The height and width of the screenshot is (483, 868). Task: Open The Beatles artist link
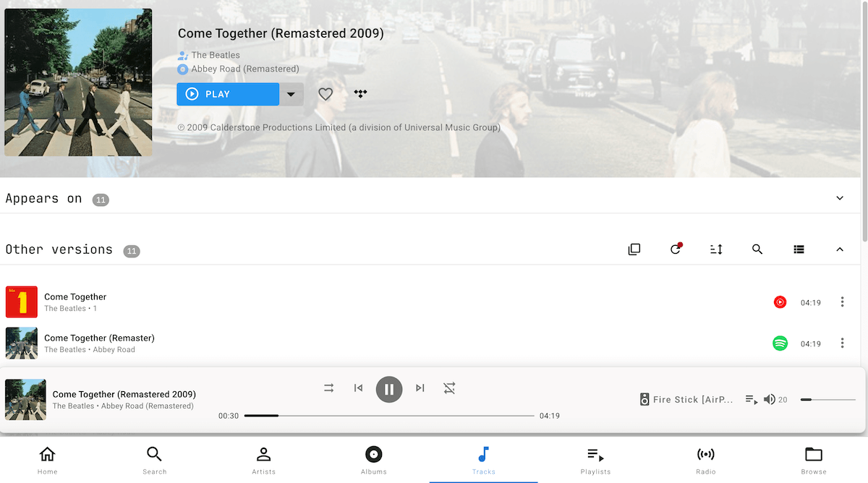tap(215, 55)
